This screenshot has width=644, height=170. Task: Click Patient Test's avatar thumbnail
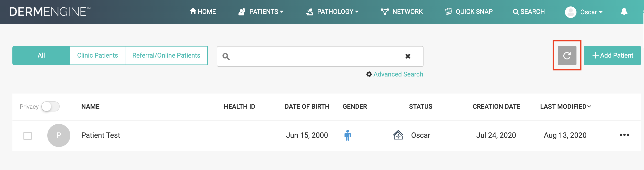59,135
